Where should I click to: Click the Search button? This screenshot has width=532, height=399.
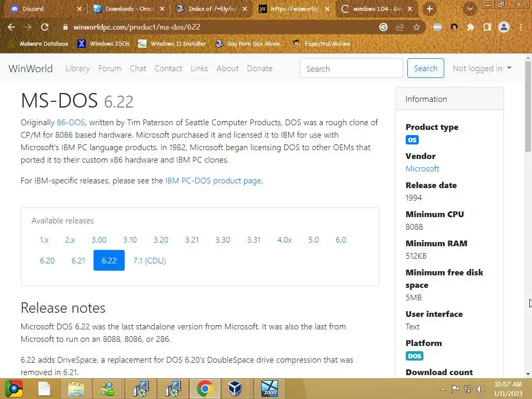pos(425,68)
